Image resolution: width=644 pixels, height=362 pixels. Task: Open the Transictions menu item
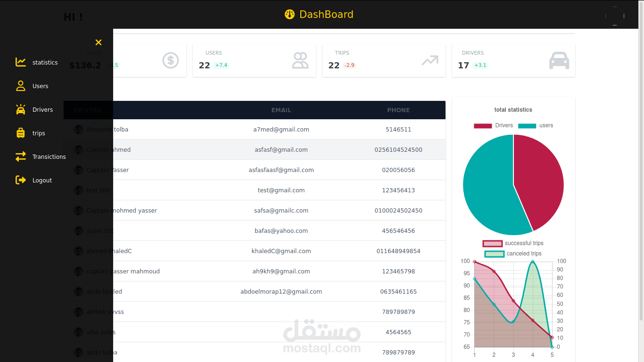(x=49, y=156)
